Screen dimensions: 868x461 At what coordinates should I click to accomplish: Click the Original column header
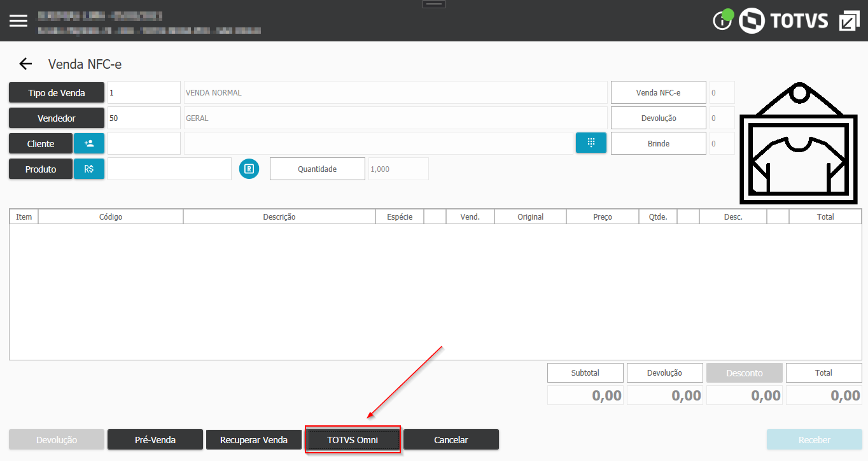530,216
